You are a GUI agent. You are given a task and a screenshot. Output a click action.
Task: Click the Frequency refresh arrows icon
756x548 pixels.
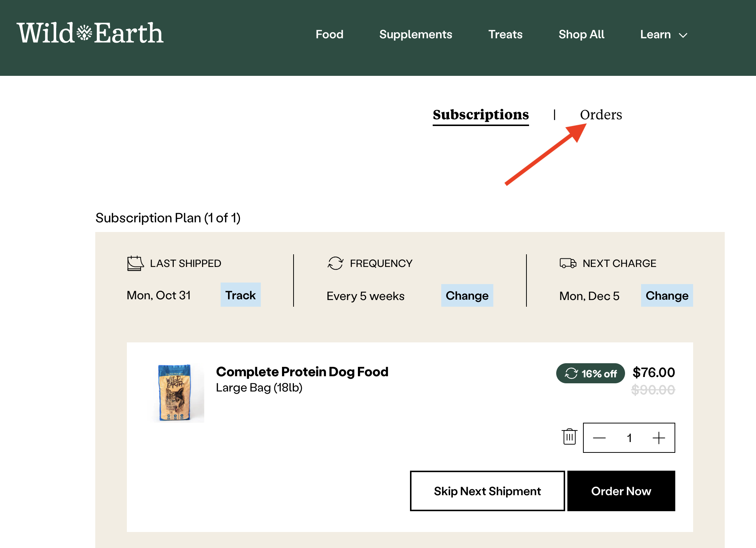coord(335,263)
